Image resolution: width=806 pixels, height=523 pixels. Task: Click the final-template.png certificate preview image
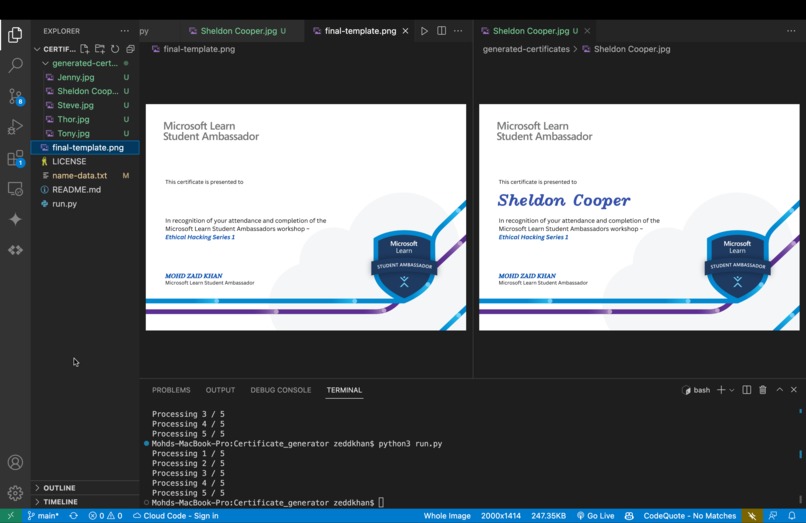[306, 217]
